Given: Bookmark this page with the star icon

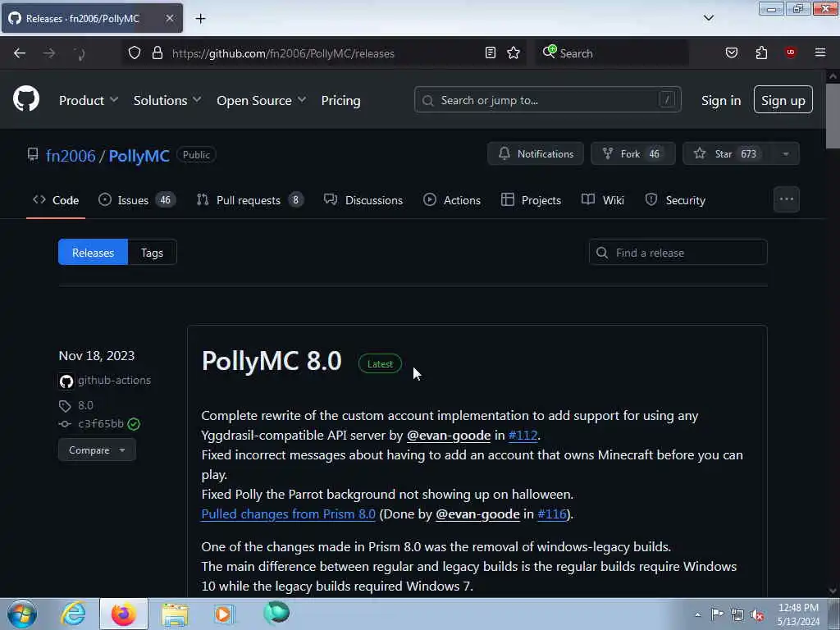Looking at the screenshot, I should click(514, 52).
